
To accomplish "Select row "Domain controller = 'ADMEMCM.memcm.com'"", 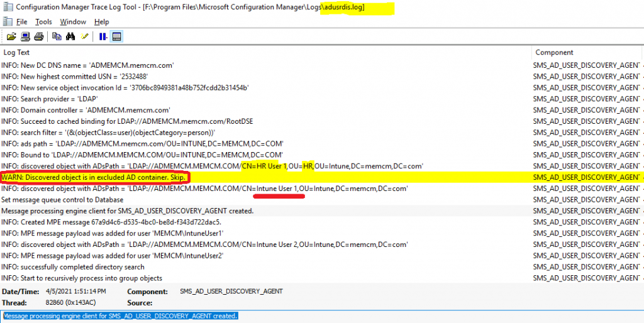I will click(x=322, y=110).
